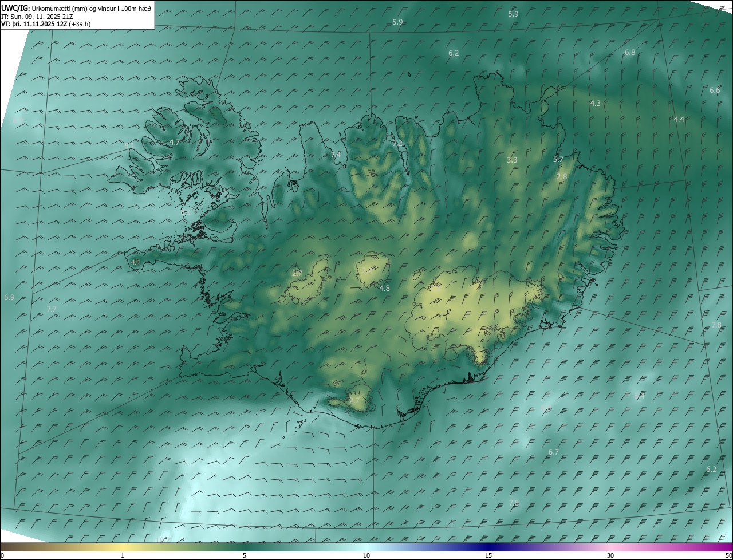
Task: Click the colorbar tick label 10
Action: tap(366, 555)
